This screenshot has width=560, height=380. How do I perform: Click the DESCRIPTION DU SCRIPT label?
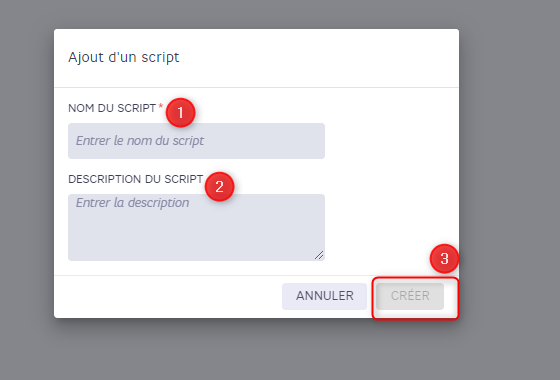point(136,179)
